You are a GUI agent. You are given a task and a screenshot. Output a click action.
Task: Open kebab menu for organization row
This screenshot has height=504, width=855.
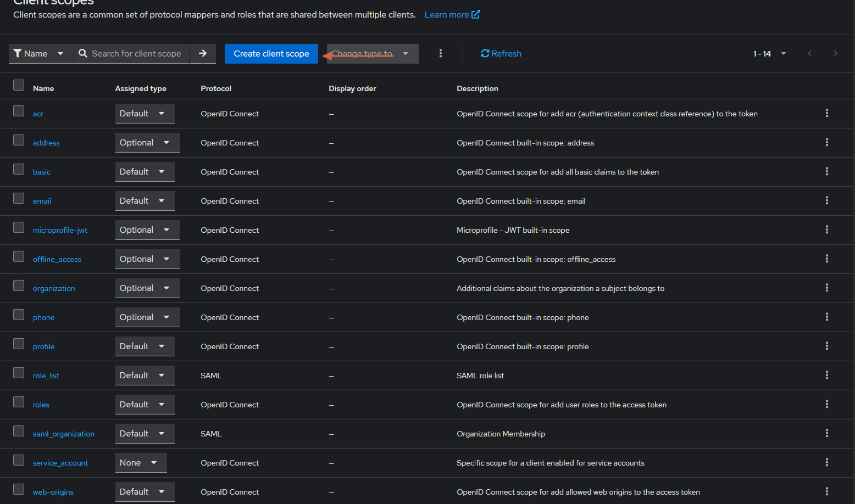[x=826, y=288]
